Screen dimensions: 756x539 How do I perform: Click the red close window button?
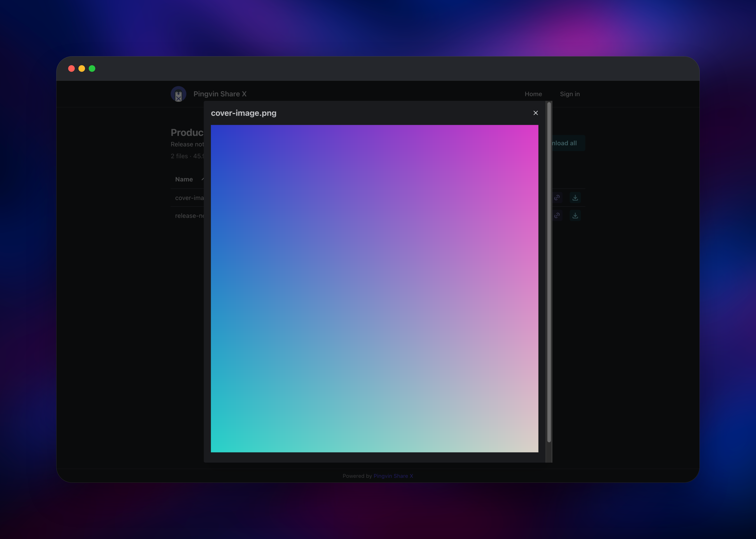pyautogui.click(x=71, y=68)
